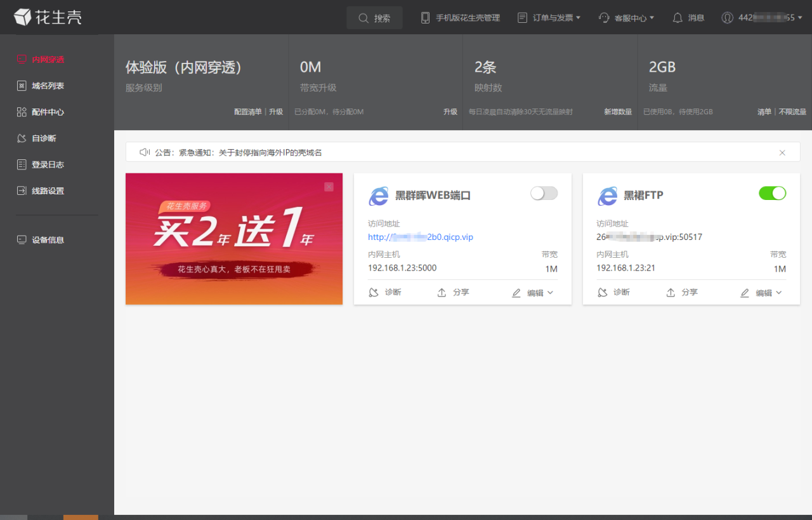Disable the 黑裙FTP mapping switch
The width and height of the screenshot is (812, 520).
tap(772, 193)
